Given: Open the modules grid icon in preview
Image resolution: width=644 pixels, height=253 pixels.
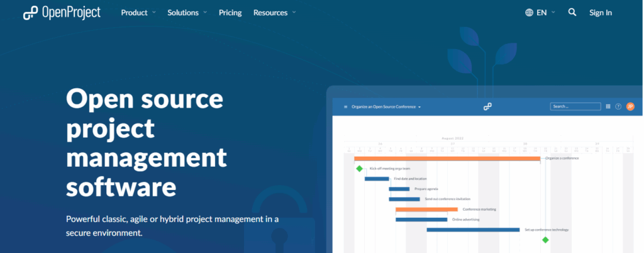Looking at the screenshot, I should click(608, 106).
